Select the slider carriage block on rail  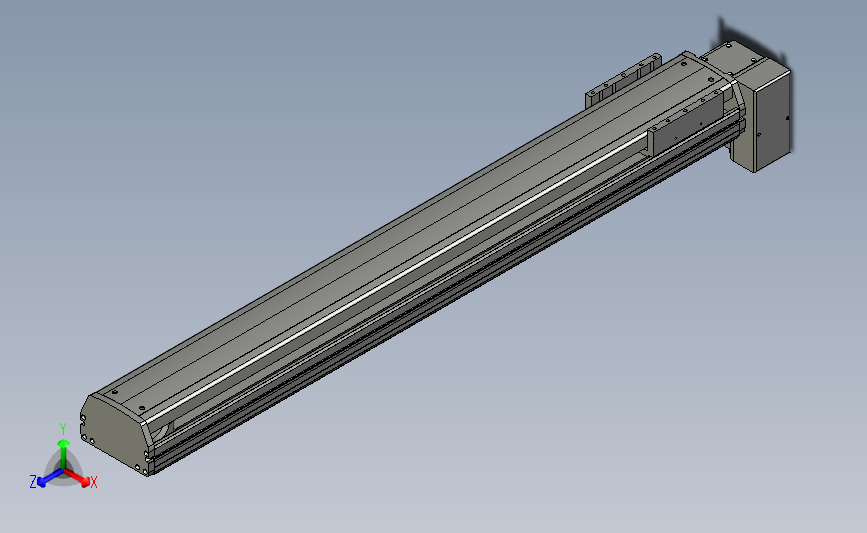[686, 121]
